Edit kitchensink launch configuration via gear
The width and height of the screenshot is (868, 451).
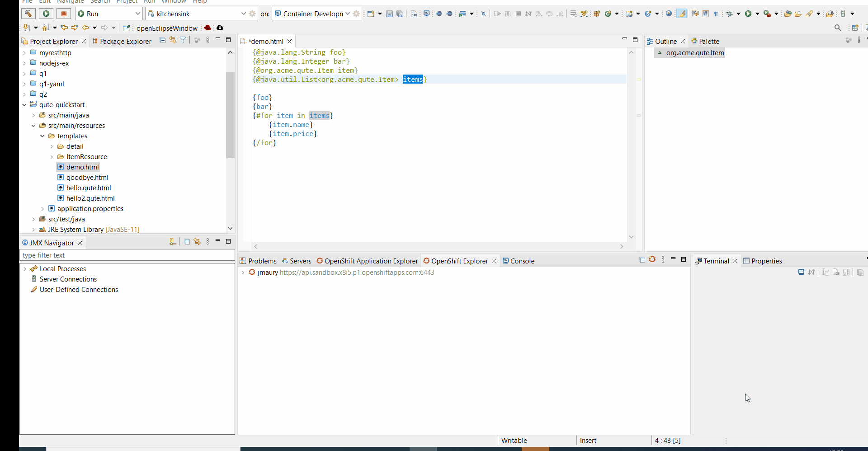[253, 14]
